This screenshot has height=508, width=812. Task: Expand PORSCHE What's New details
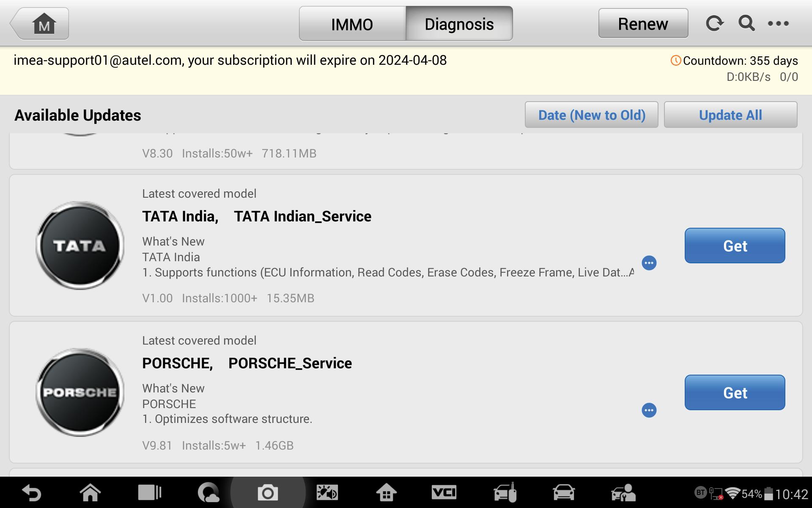tap(649, 410)
